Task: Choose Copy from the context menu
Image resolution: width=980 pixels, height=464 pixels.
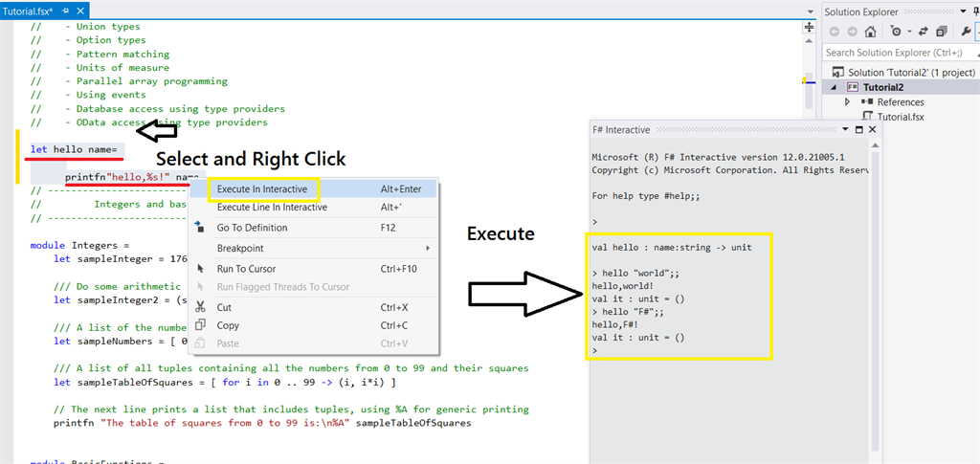Action: [x=313, y=325]
